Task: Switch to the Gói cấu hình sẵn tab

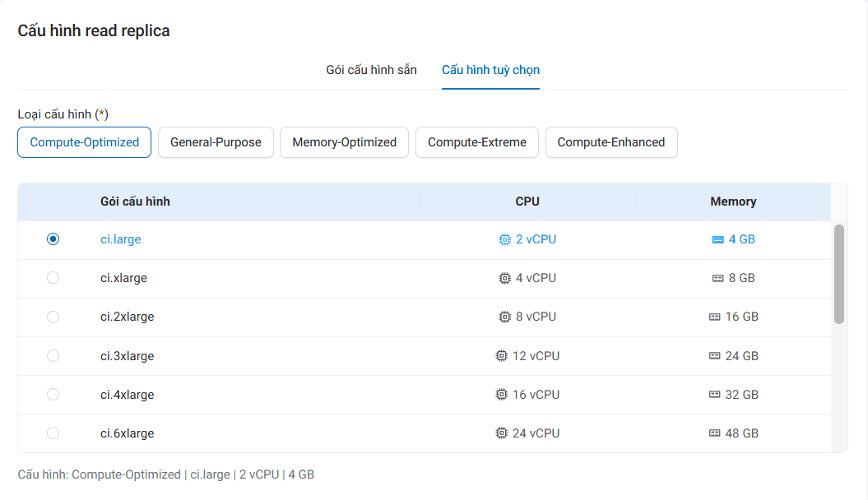Action: click(371, 70)
